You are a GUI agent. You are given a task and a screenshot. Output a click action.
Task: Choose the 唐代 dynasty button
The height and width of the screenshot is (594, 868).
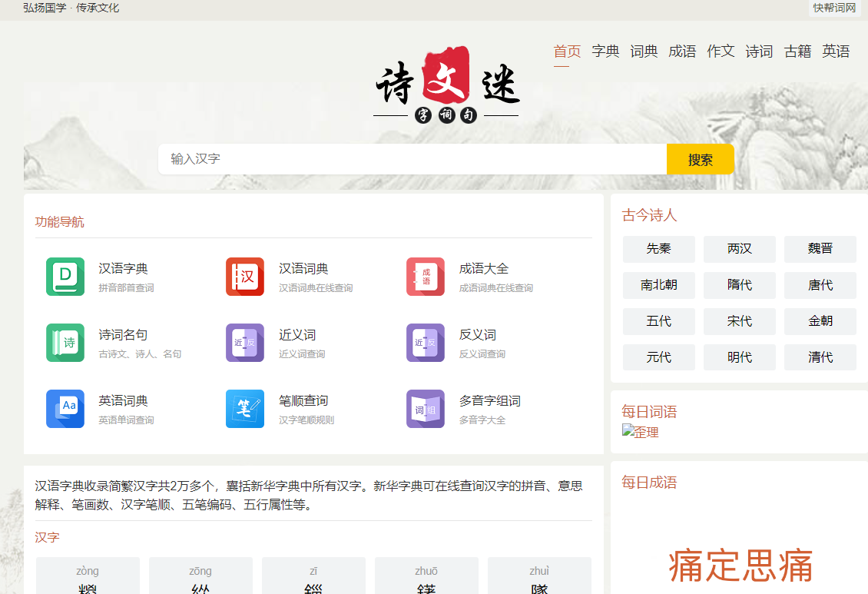(820, 285)
